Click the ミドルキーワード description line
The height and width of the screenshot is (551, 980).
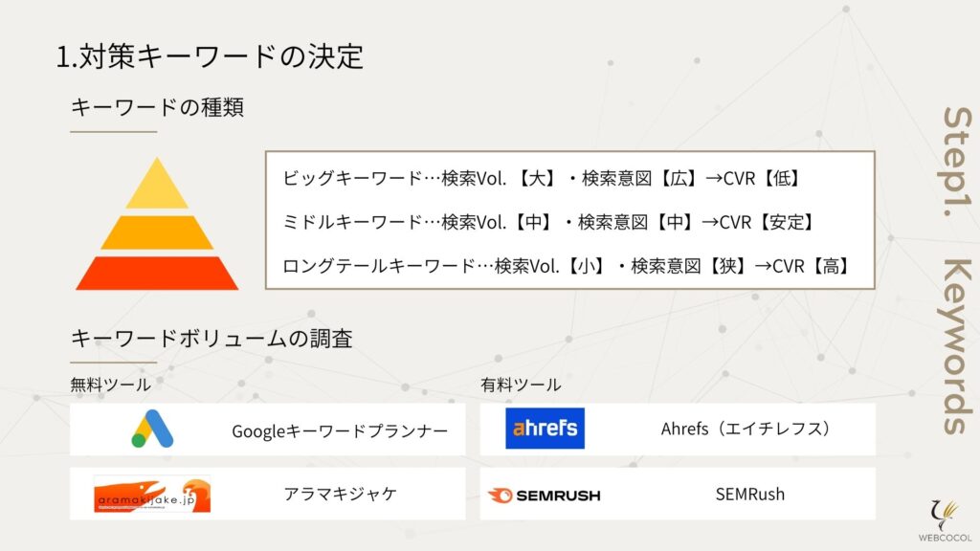548,222
